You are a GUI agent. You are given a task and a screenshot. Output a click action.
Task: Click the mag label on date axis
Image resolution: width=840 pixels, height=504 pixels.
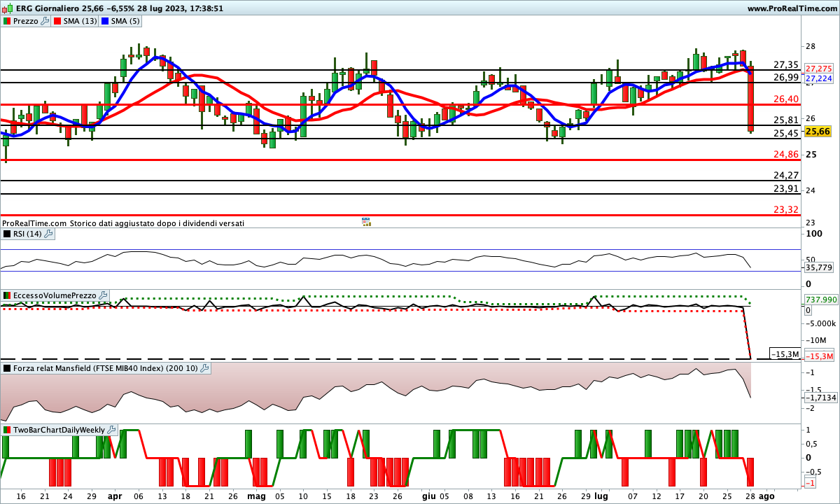256,496
